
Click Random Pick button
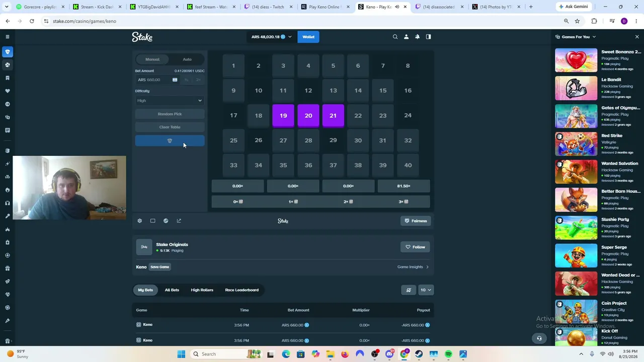click(170, 114)
